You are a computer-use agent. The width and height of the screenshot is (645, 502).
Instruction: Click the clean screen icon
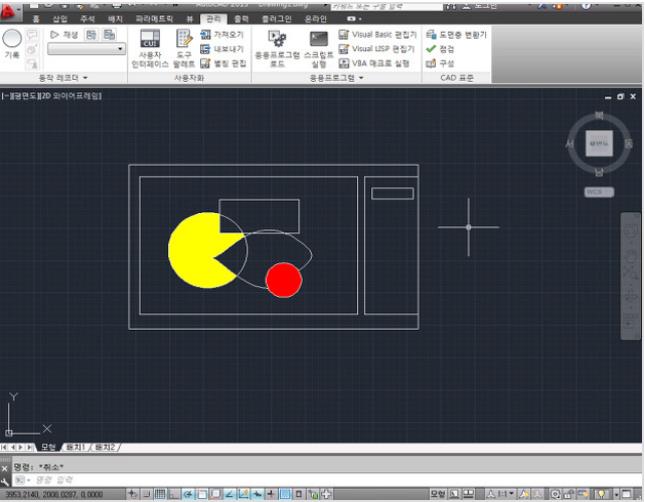tap(626, 494)
